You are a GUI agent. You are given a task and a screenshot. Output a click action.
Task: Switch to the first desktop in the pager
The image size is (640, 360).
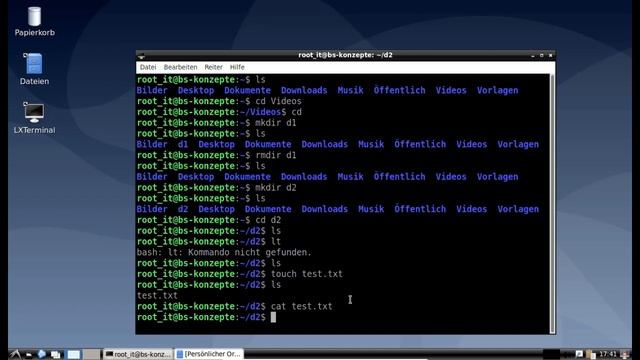click(x=73, y=354)
